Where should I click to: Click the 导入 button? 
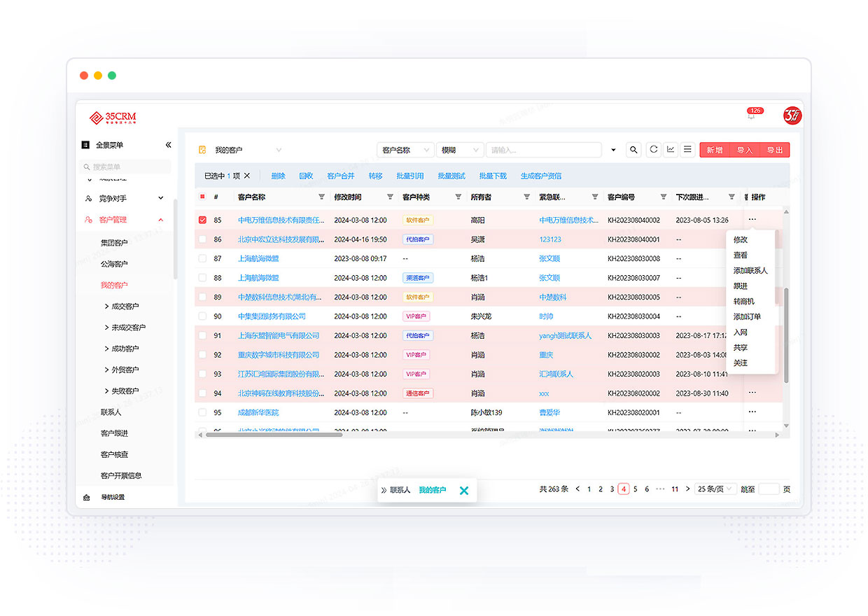745,150
